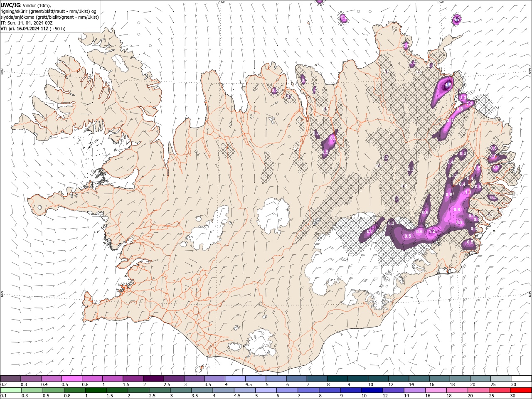
Task: Click the light purple swatch labeled 14 in lower legend
Action: point(414,390)
